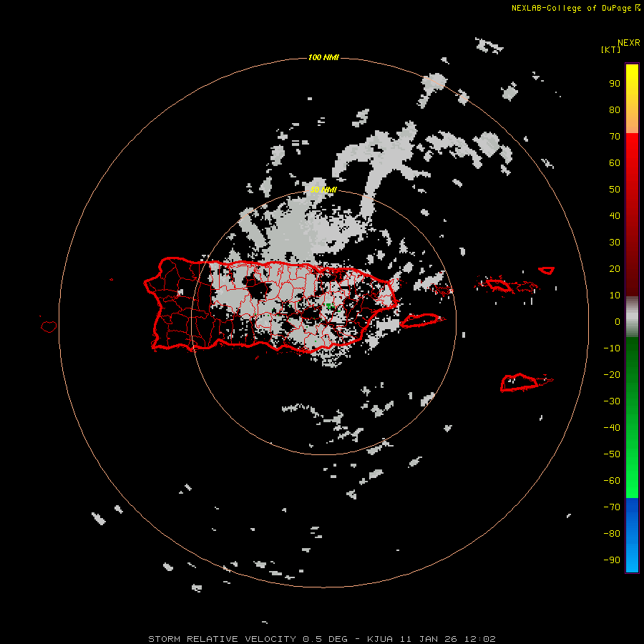The width and height of the screenshot is (644, 644).
Task: Click the -90 knot scale label
Action: point(612,560)
